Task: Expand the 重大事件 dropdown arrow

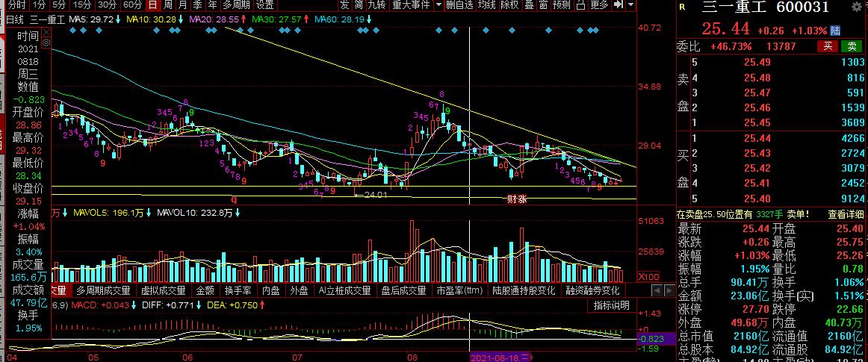Action: [438, 5]
